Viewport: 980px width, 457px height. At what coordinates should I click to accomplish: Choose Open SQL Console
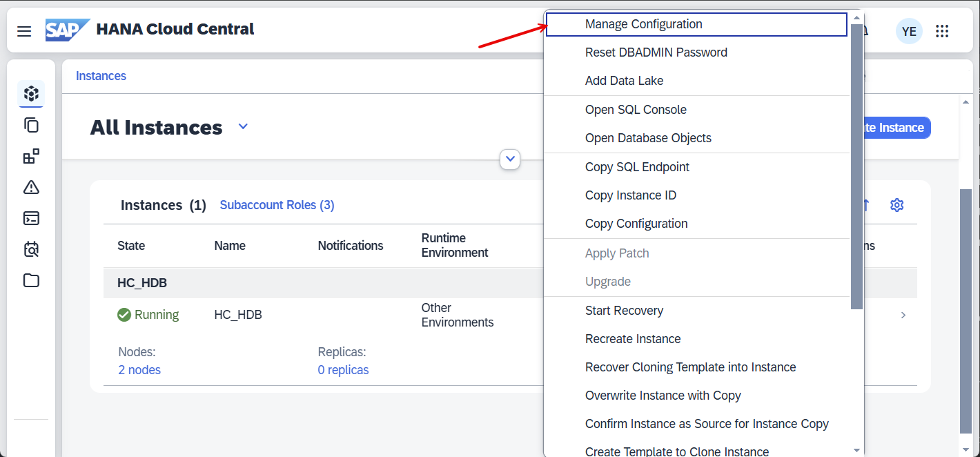[x=696, y=110]
